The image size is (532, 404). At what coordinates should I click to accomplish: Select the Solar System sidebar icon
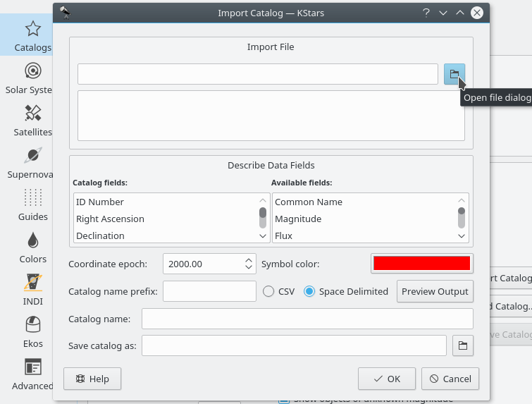pos(32,78)
